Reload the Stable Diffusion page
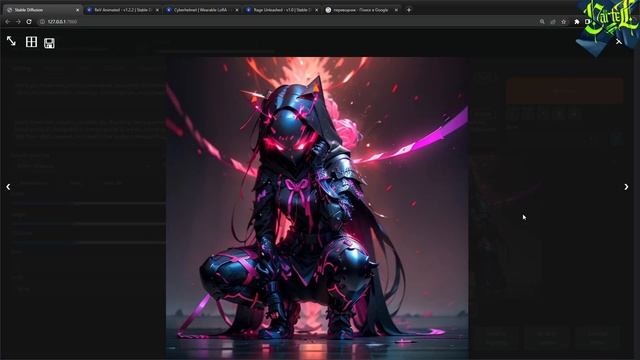 pyautogui.click(x=29, y=22)
